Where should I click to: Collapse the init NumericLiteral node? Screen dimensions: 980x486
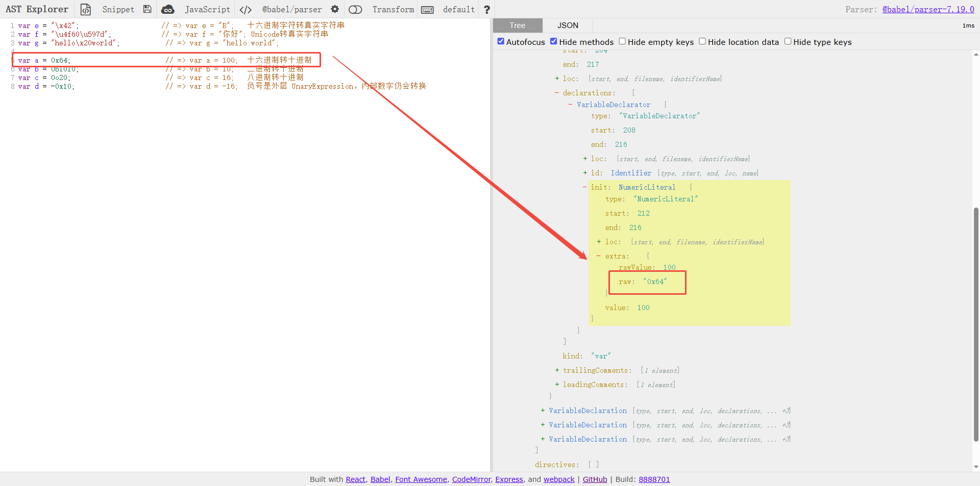[x=585, y=187]
